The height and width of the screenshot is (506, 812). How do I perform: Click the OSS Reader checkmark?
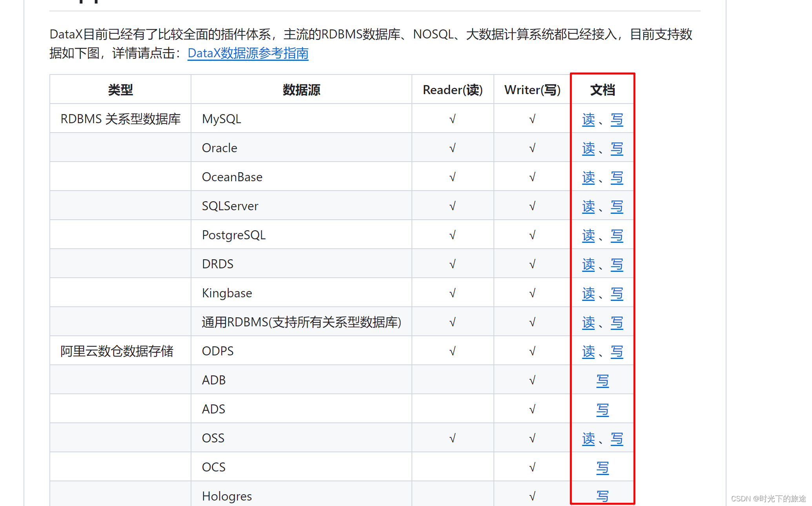tap(453, 438)
